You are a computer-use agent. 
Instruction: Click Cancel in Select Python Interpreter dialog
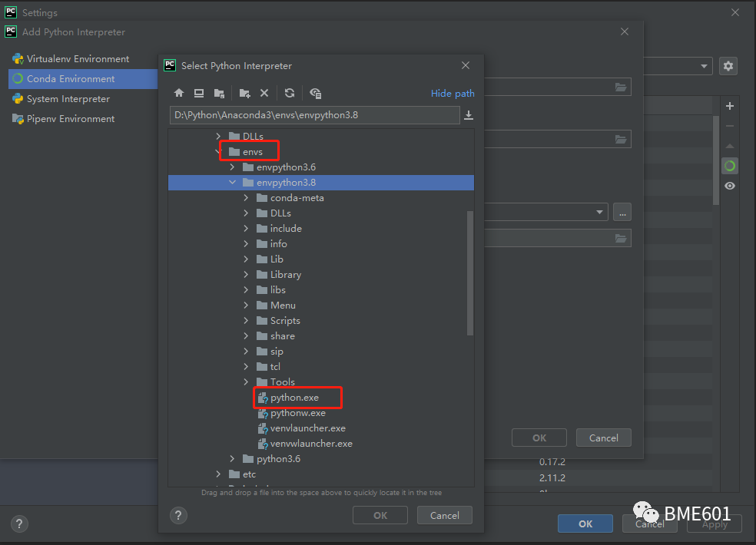(445, 516)
